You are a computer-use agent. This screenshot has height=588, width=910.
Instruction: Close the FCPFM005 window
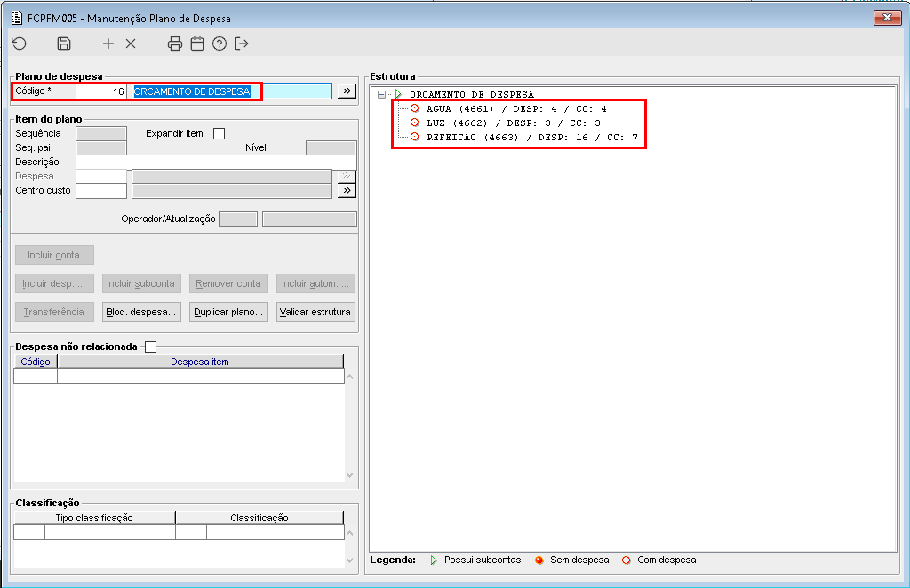pyautogui.click(x=888, y=18)
